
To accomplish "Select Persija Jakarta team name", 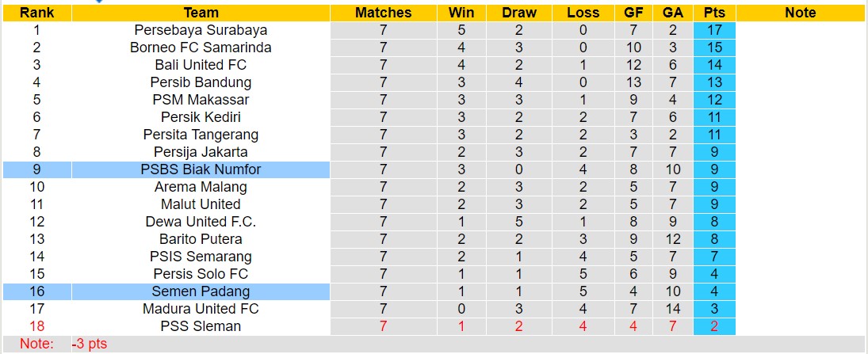I will pos(201,152).
